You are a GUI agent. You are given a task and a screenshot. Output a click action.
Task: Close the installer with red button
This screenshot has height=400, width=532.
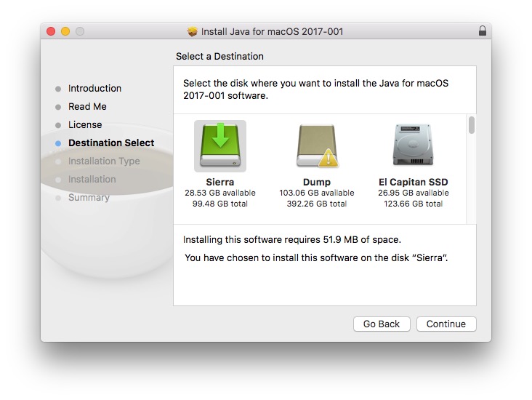51,31
